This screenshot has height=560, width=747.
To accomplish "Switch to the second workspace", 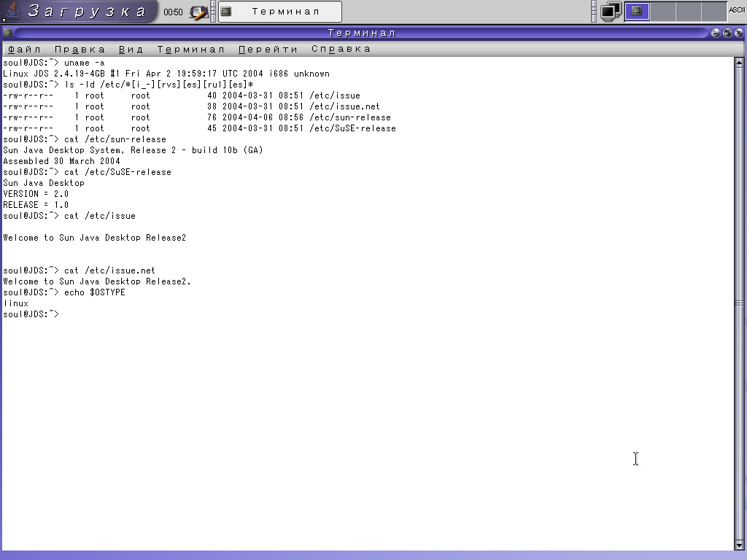I will tap(662, 12).
